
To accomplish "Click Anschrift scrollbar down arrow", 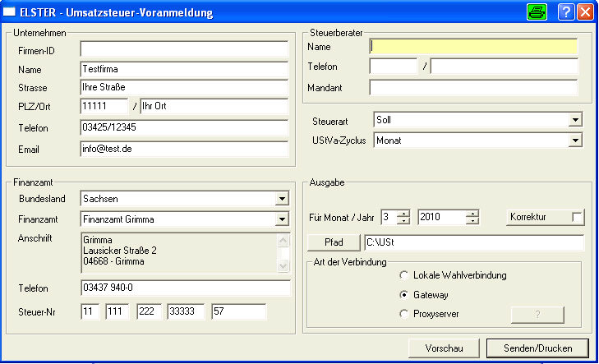I will [283, 265].
